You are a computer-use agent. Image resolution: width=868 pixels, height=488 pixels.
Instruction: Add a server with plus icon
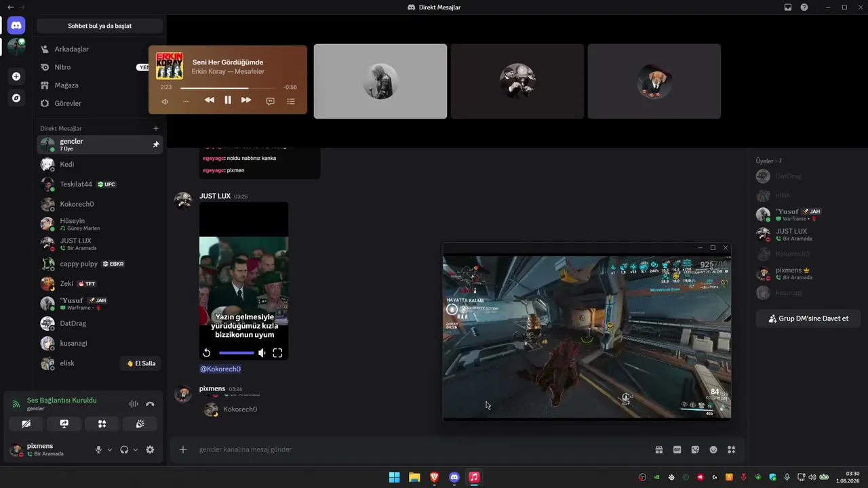pos(16,77)
